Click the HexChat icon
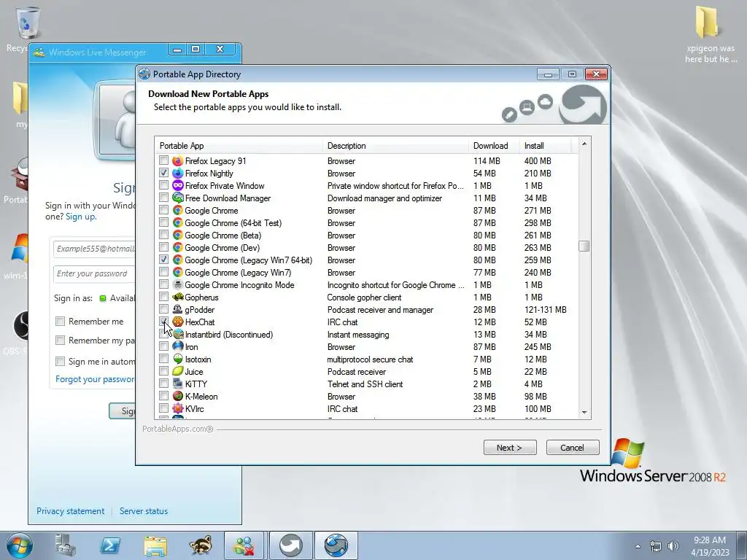The height and width of the screenshot is (560, 747). (178, 322)
